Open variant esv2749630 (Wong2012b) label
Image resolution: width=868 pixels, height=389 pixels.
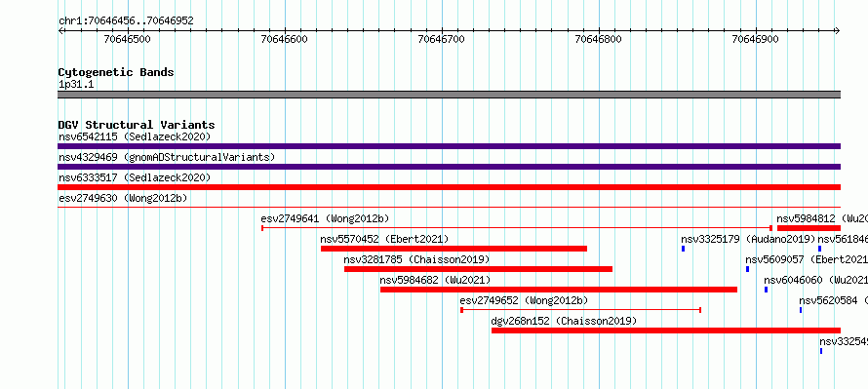[124, 198]
